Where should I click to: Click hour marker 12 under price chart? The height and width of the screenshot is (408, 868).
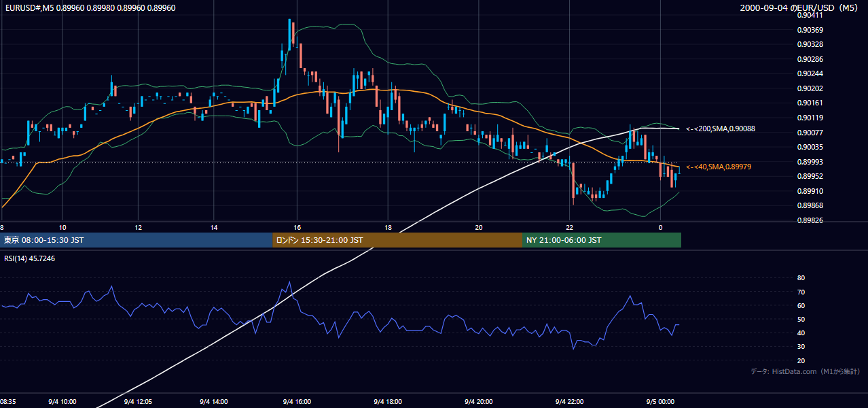(139, 227)
